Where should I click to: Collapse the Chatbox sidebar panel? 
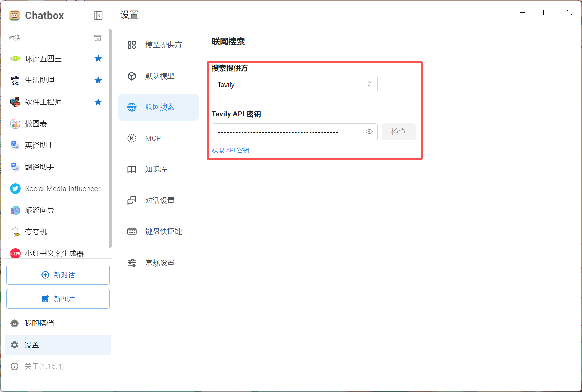(98, 16)
